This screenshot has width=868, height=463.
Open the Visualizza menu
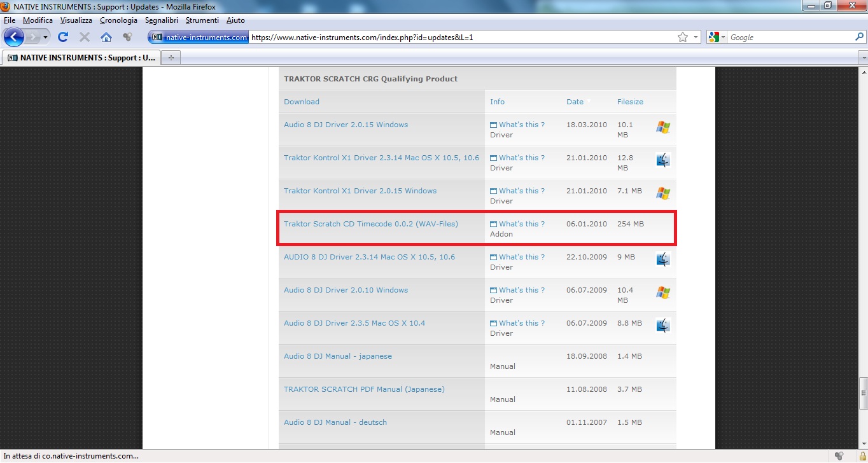tap(76, 20)
